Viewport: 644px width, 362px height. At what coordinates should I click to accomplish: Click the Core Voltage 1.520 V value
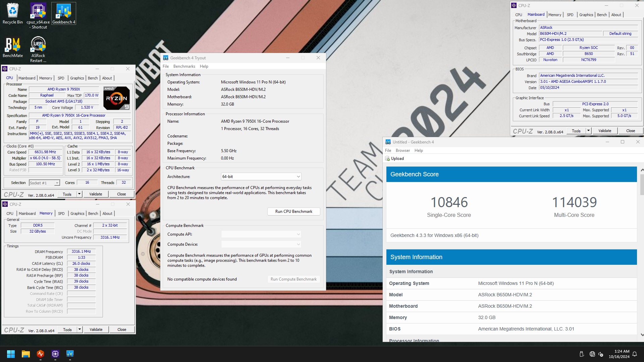pos(87,107)
